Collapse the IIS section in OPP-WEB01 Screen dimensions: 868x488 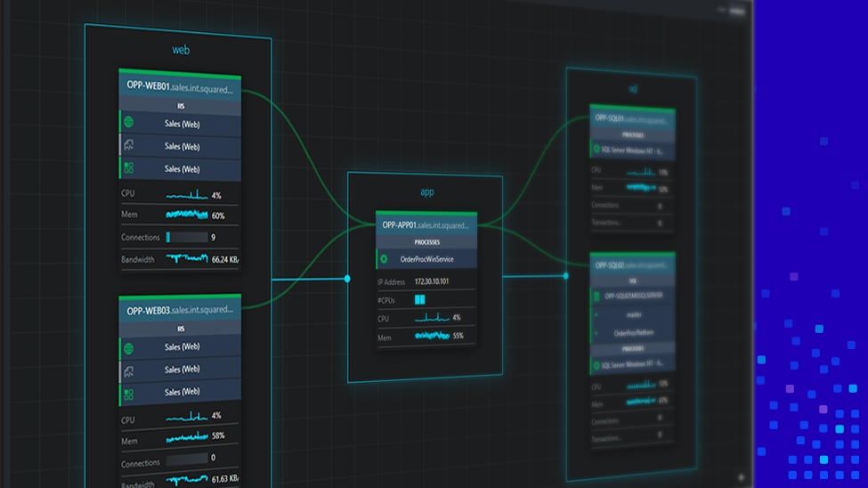pos(180,105)
